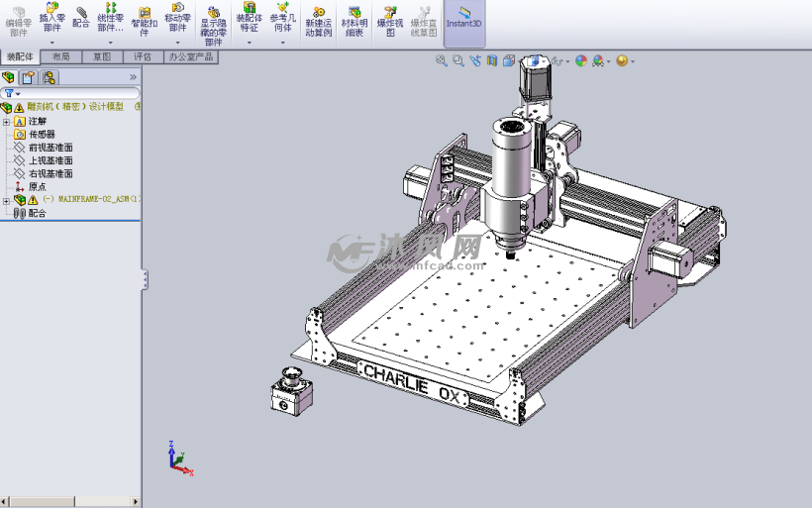Select 配合 mates folder
The width and height of the screenshot is (812, 508).
pyautogui.click(x=38, y=213)
